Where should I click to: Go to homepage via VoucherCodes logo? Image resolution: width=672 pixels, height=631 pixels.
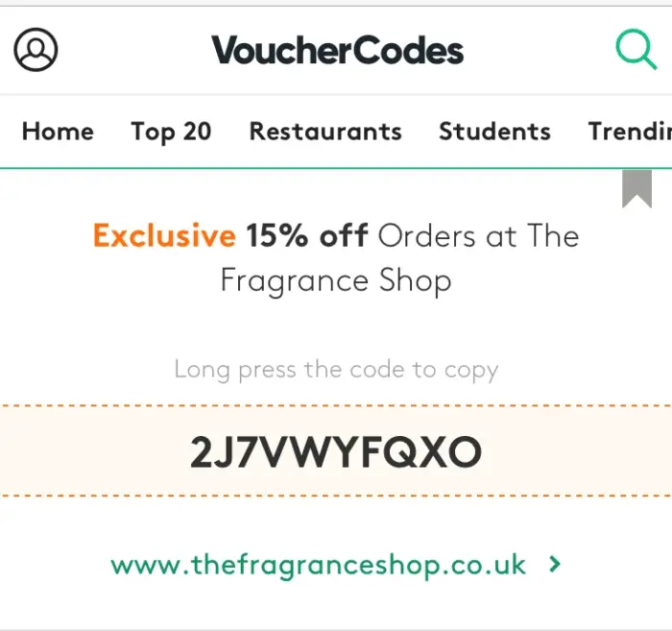click(x=337, y=50)
